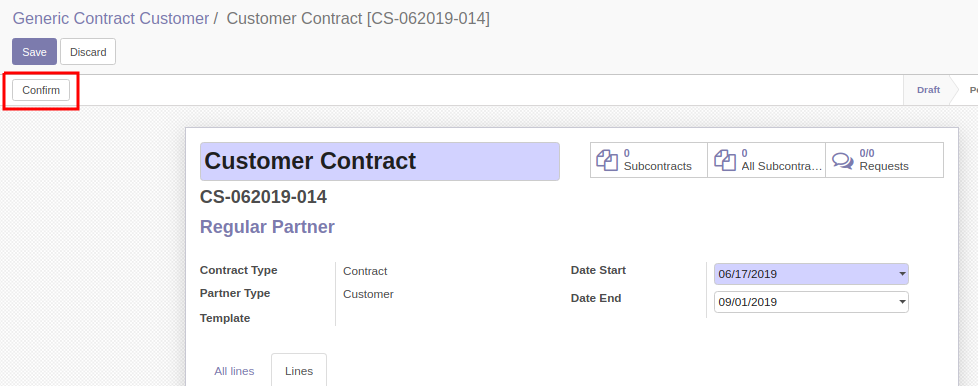Click the CS-062019-014 reference heading
This screenshot has width=978, height=386.
263,197
